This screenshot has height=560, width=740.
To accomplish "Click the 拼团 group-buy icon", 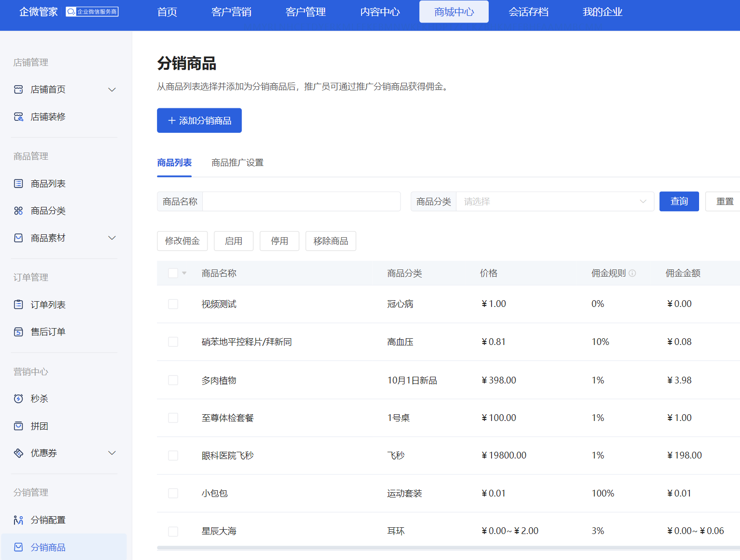I will click(18, 426).
